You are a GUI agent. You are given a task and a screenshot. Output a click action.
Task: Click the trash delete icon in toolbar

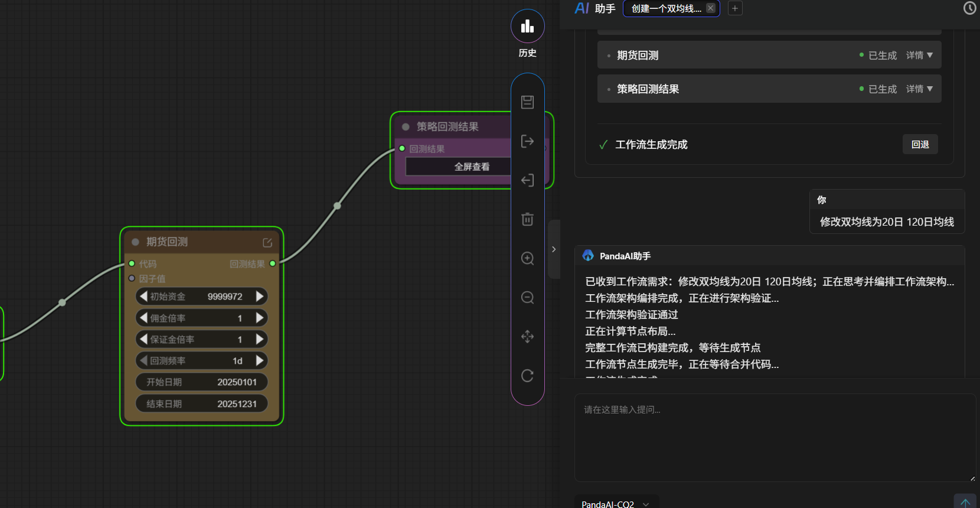(527, 219)
